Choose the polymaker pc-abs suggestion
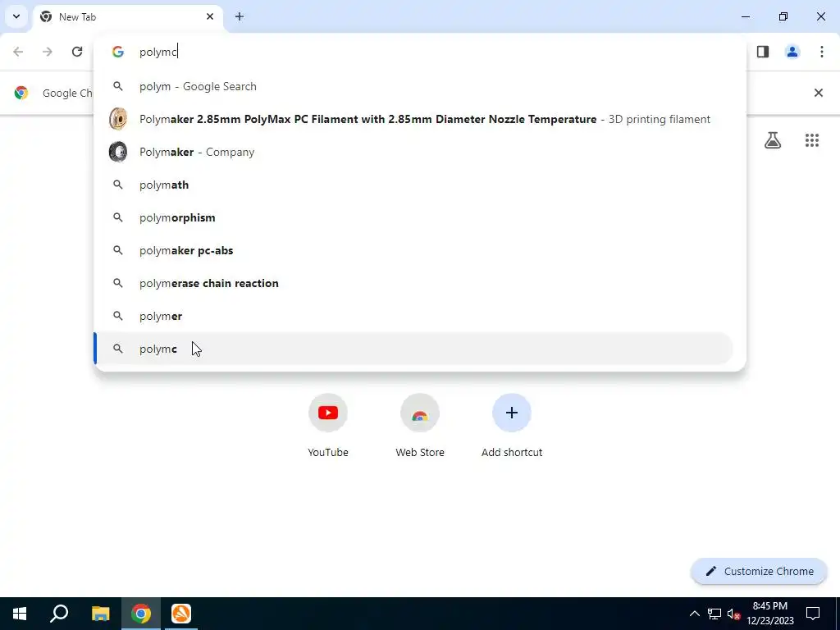Image resolution: width=840 pixels, height=630 pixels. [413, 250]
